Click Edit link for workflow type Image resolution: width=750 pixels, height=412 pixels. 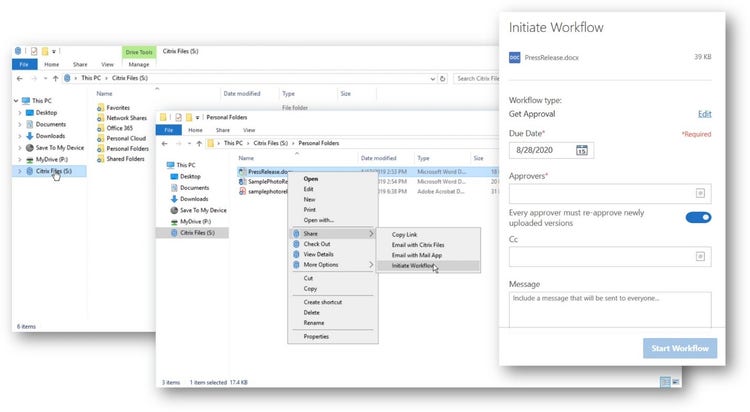[705, 114]
